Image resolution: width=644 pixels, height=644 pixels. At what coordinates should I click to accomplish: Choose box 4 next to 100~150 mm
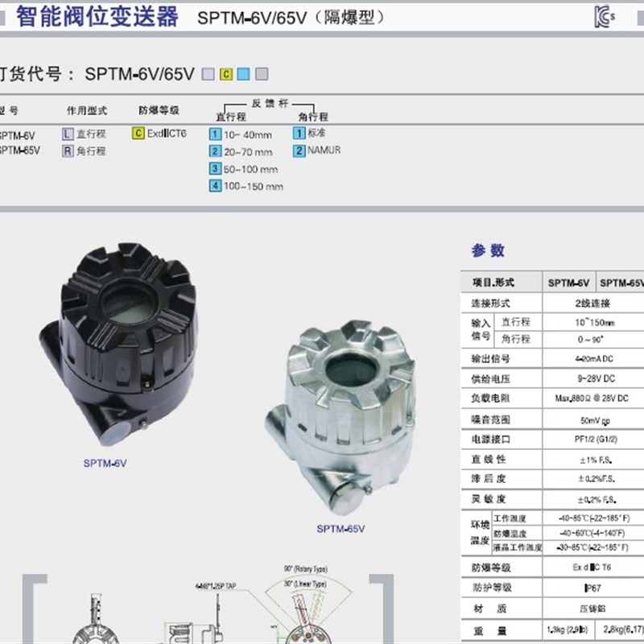[215, 186]
